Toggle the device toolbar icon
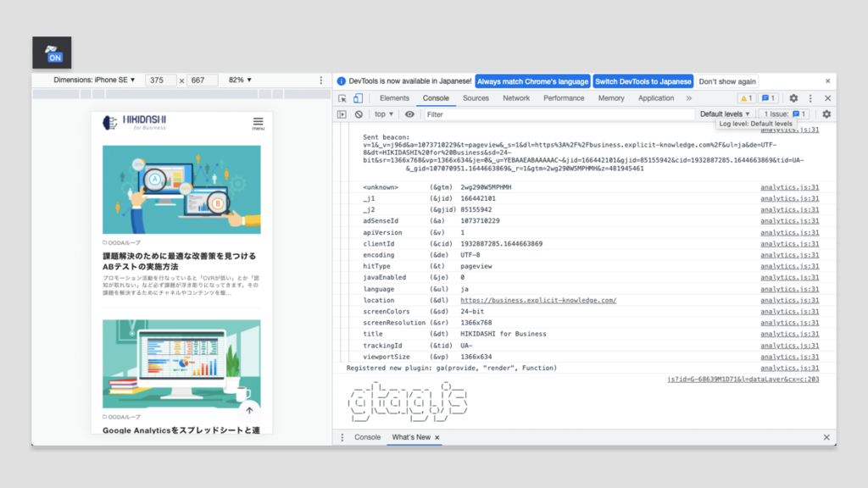The height and width of the screenshot is (488, 868). point(358,98)
